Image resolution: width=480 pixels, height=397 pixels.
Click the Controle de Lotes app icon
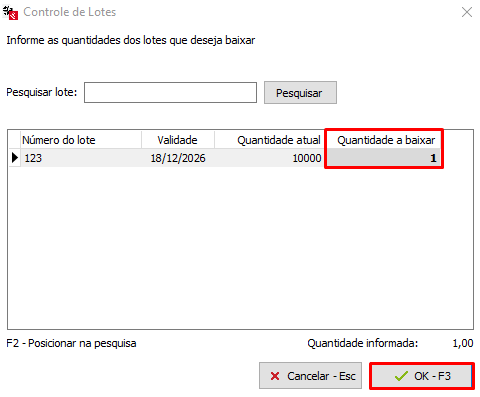coord(10,13)
